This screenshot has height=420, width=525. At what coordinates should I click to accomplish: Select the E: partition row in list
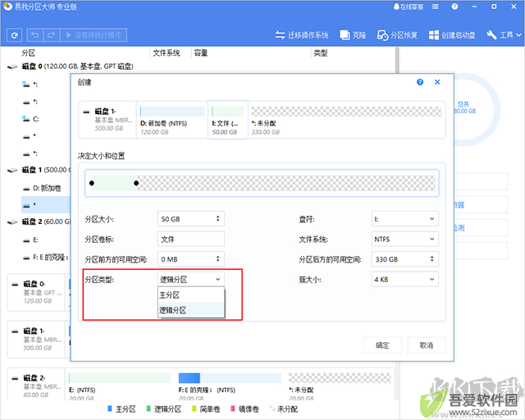(x=35, y=240)
